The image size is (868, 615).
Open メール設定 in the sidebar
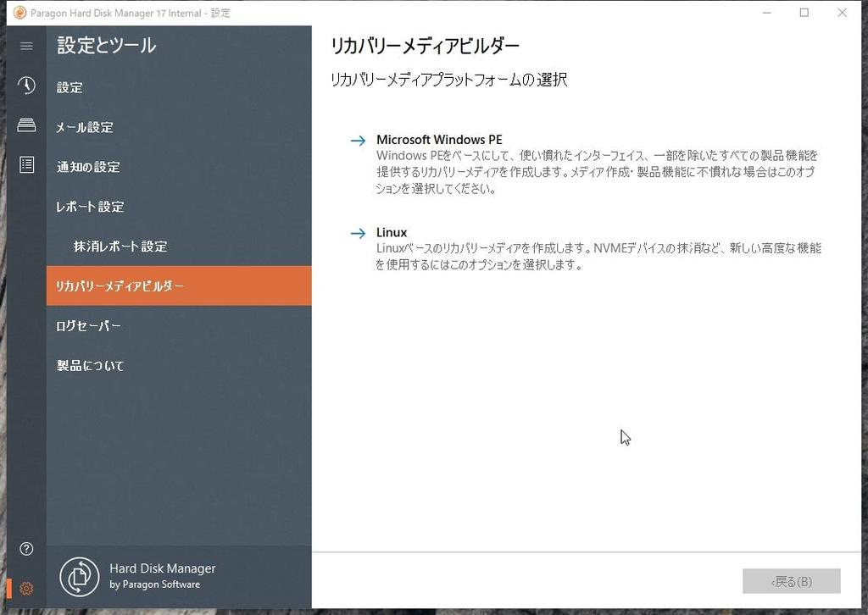[x=179, y=127]
